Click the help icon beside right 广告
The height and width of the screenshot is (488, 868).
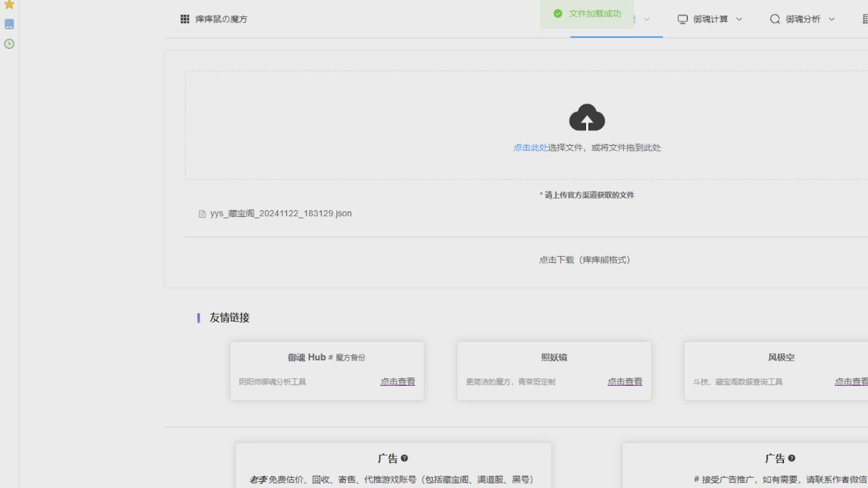791,458
